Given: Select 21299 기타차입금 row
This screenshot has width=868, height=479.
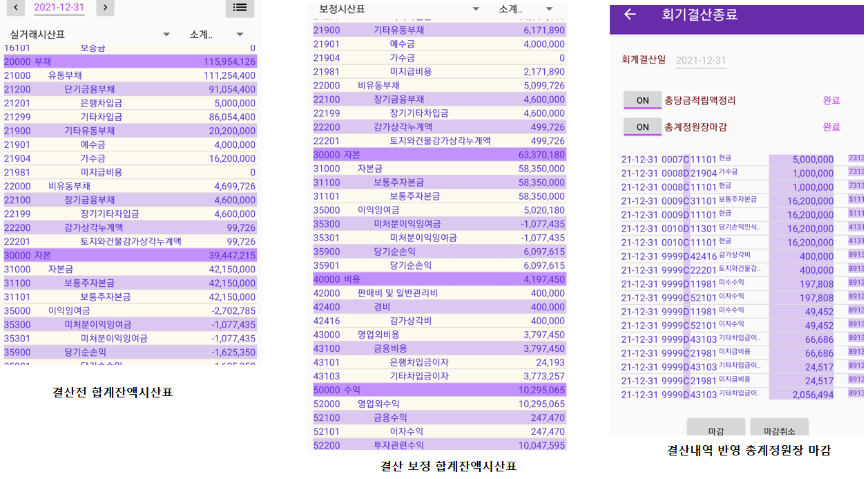Looking at the screenshot, I should click(131, 117).
